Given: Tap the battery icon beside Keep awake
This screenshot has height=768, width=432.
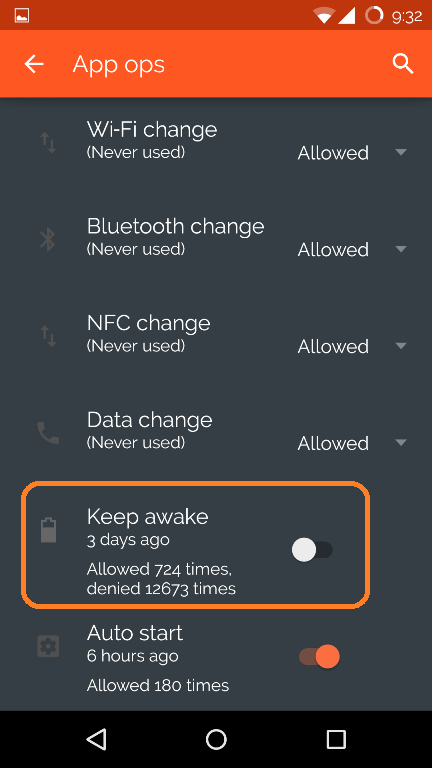Looking at the screenshot, I should click(48, 530).
